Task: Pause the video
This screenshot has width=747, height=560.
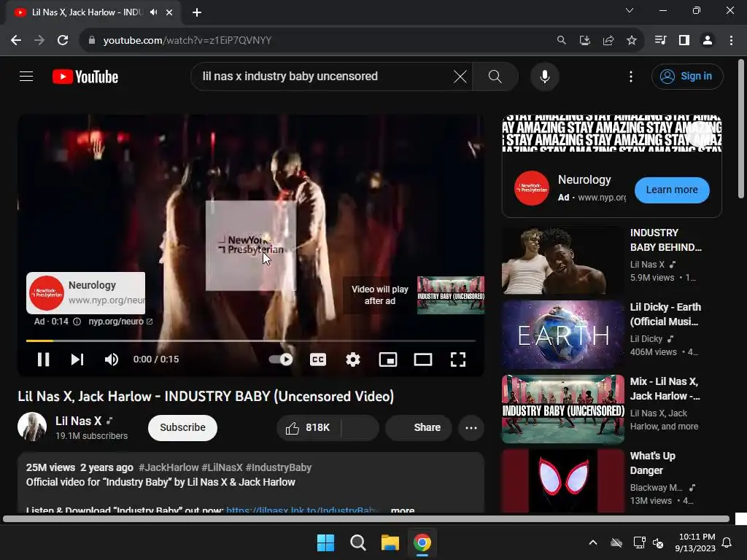Action: (43, 359)
